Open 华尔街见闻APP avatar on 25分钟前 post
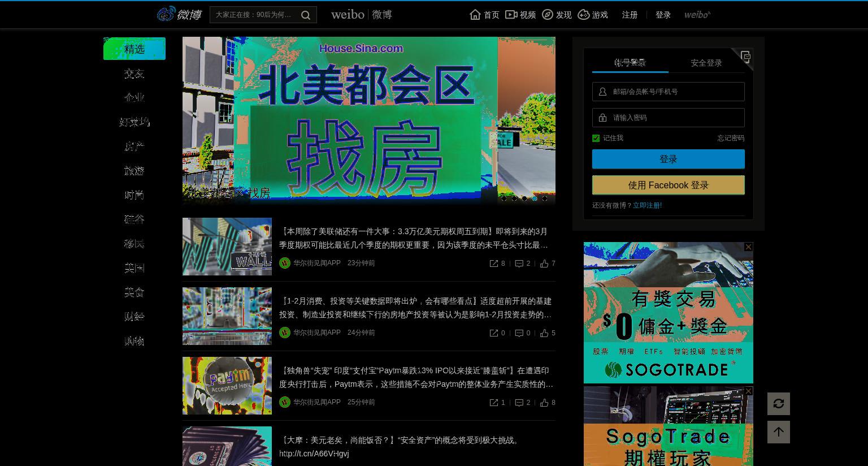Viewport: 868px width, 466px height. [x=285, y=402]
